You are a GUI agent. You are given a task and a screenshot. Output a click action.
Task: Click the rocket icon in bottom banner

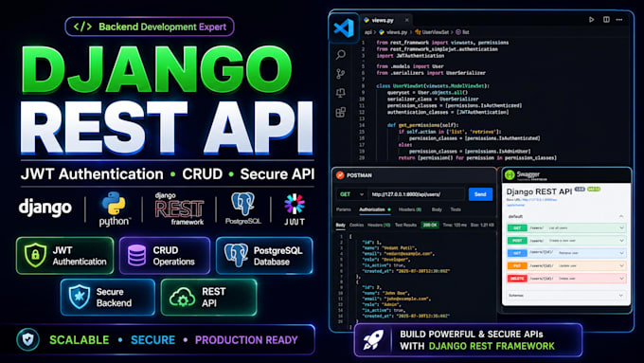click(x=373, y=340)
